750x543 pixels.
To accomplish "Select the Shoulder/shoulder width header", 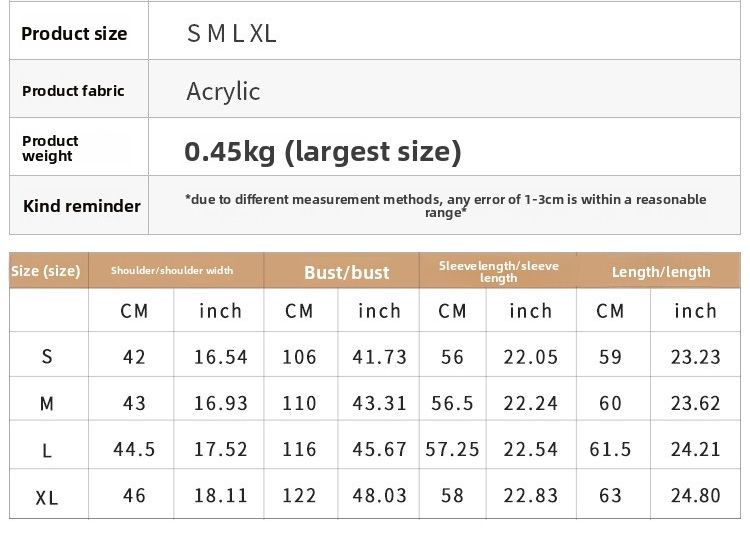I will tap(172, 271).
